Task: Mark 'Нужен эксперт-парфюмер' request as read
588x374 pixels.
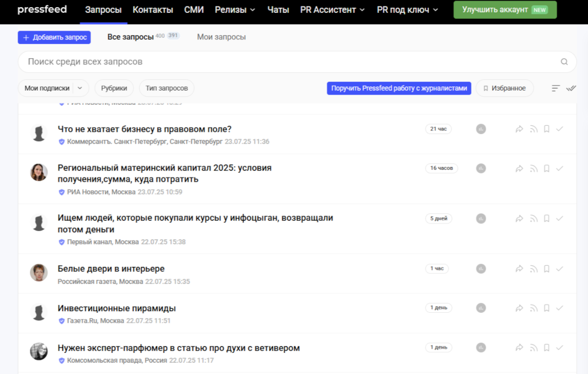Action: click(560, 348)
